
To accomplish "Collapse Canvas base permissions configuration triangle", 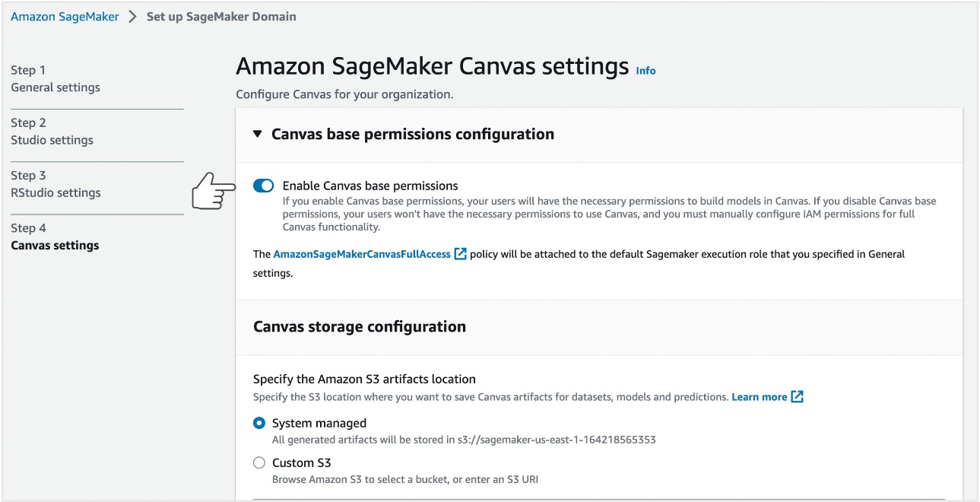I will (x=257, y=134).
